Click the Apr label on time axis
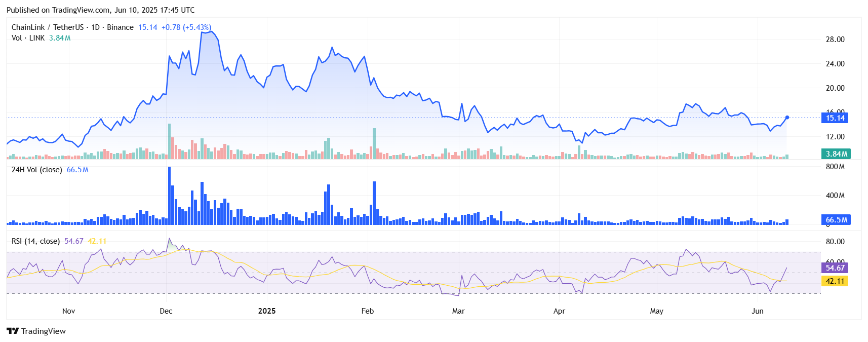868x342 pixels. [x=559, y=311]
